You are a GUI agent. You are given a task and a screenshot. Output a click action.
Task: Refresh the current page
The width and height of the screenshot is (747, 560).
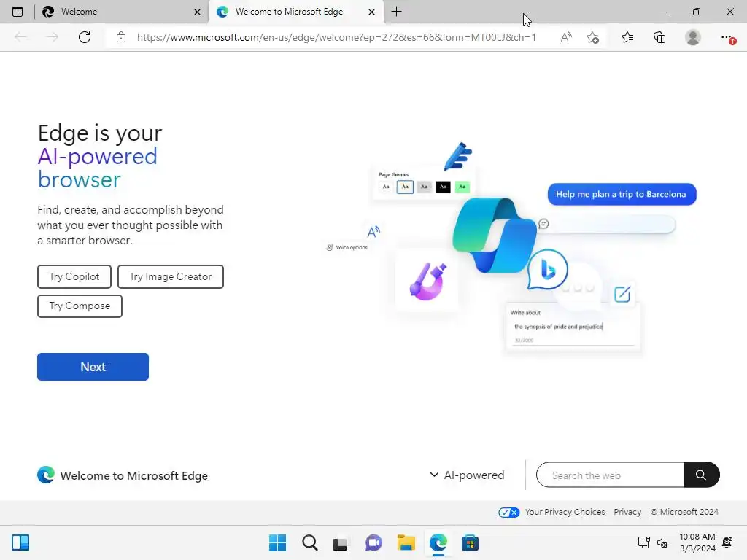pos(85,37)
